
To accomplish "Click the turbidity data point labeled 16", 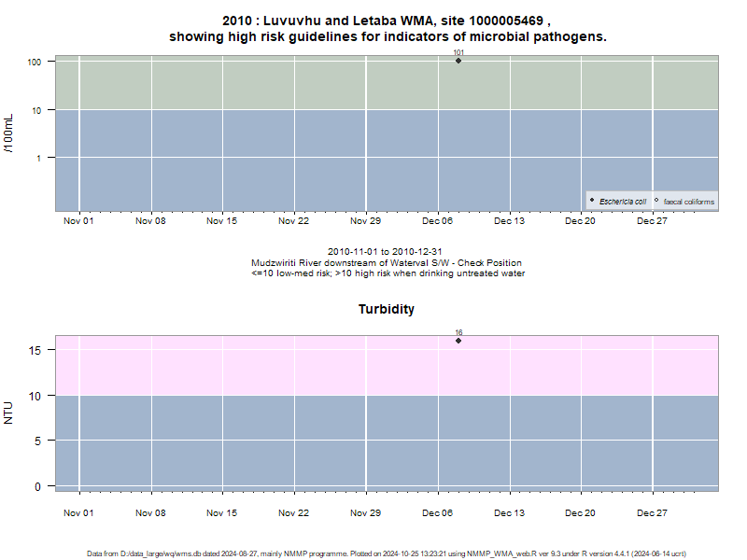I will click(458, 341).
